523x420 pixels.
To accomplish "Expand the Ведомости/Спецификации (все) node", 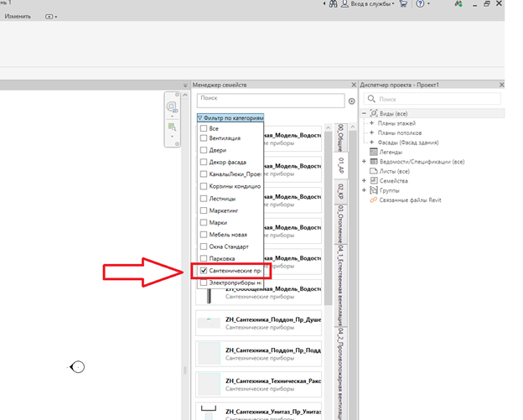I will (364, 162).
